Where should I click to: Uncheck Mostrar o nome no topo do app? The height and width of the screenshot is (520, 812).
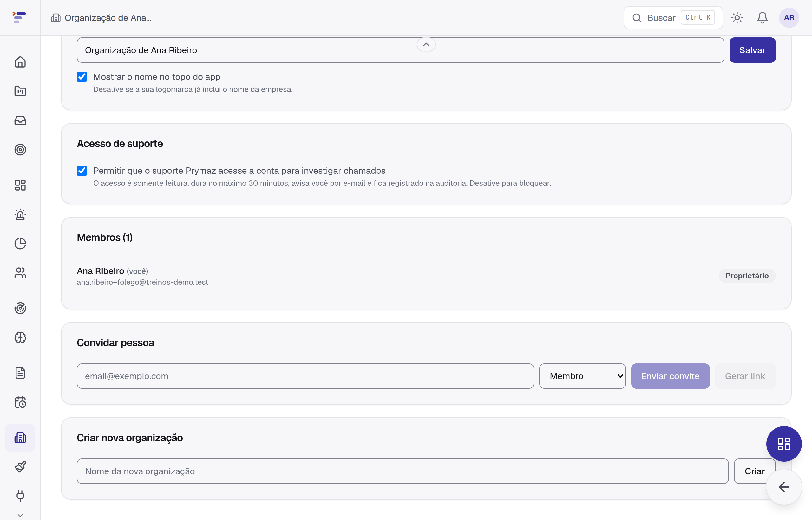tap(82, 77)
